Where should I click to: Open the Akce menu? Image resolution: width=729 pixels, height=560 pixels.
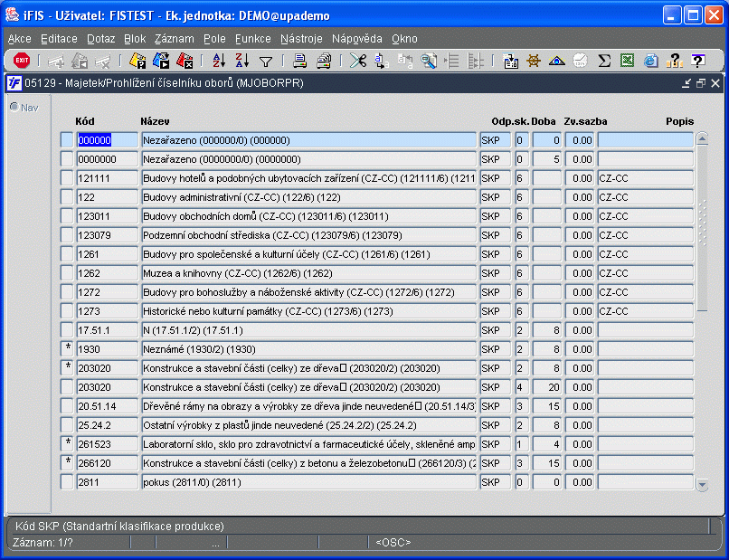[19, 39]
